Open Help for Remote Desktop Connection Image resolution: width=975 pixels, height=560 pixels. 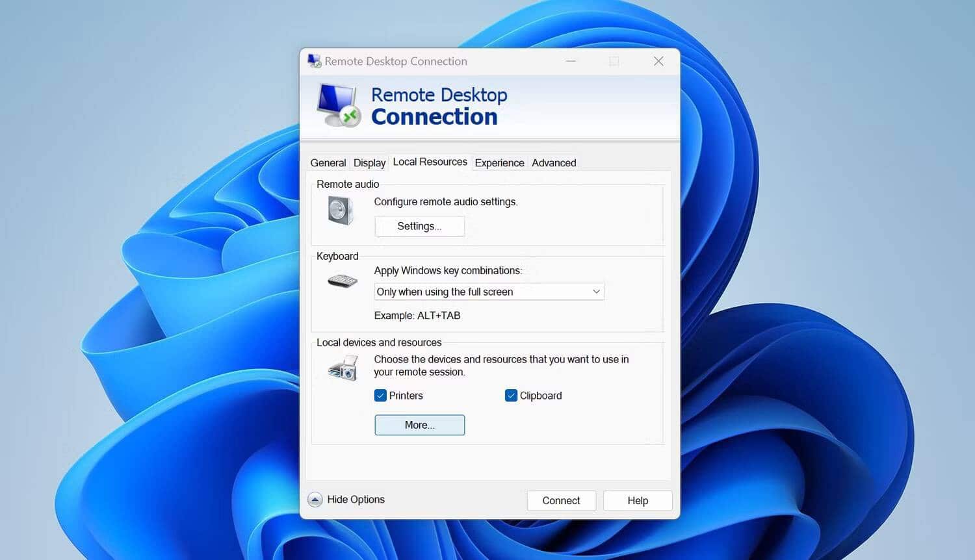[x=637, y=500]
